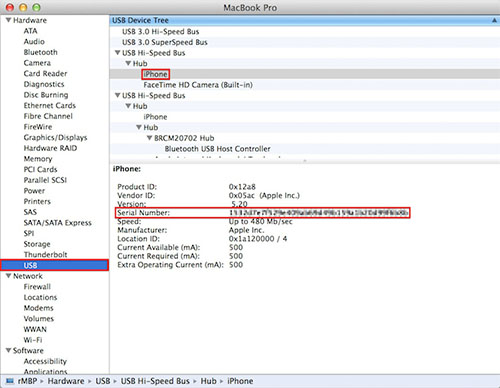Click the green zoom window button
The image size is (500, 388).
tap(37, 7)
